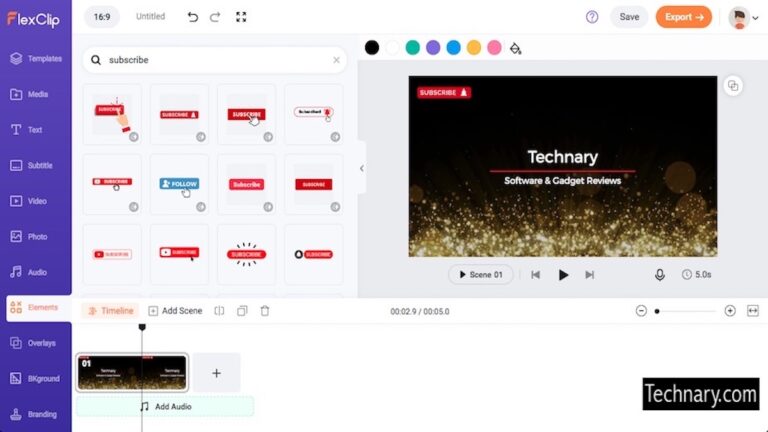This screenshot has width=768, height=432.
Task: Pick the yellow color swatch
Action: [474, 48]
